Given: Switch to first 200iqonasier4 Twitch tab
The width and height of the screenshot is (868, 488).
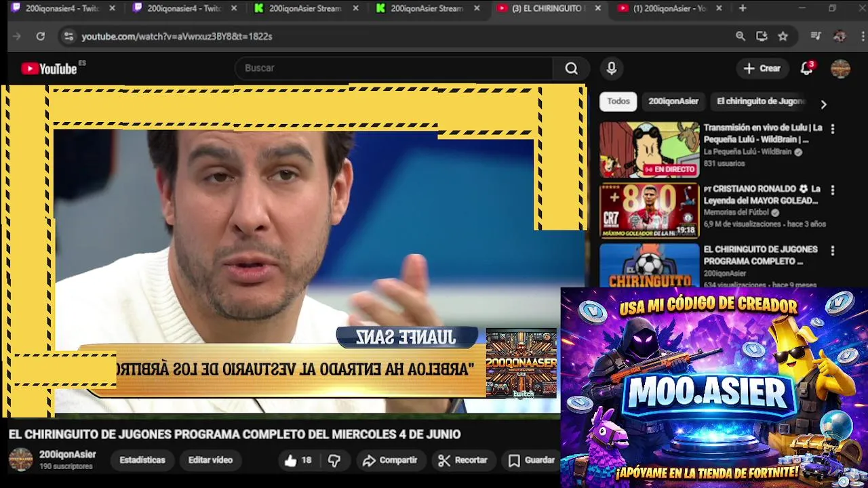Looking at the screenshot, I should click(x=61, y=9).
